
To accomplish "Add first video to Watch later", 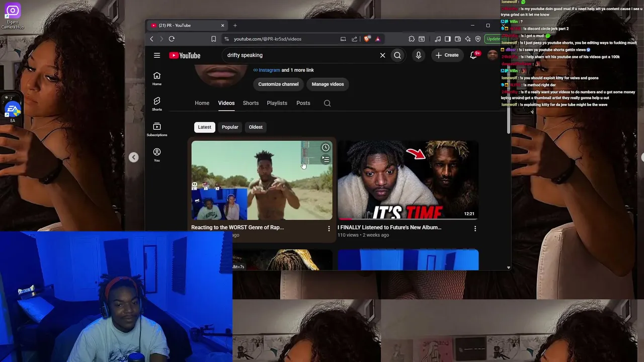I will (x=326, y=147).
